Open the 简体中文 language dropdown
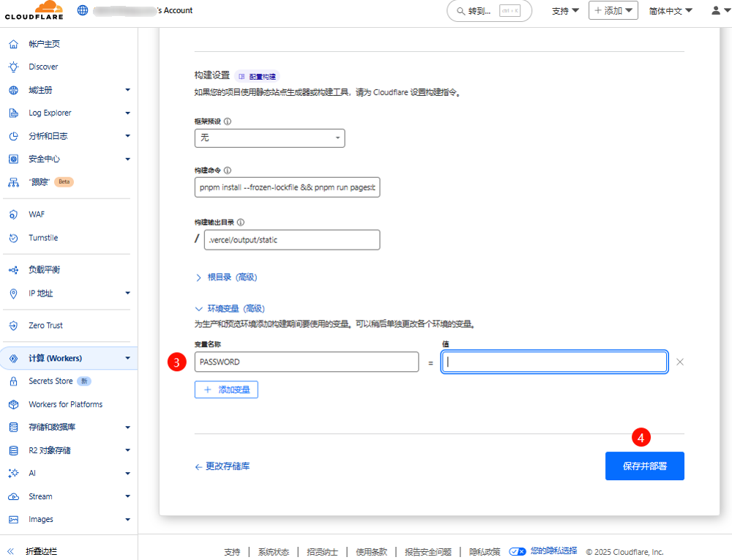This screenshot has width=732, height=560. 671,11
